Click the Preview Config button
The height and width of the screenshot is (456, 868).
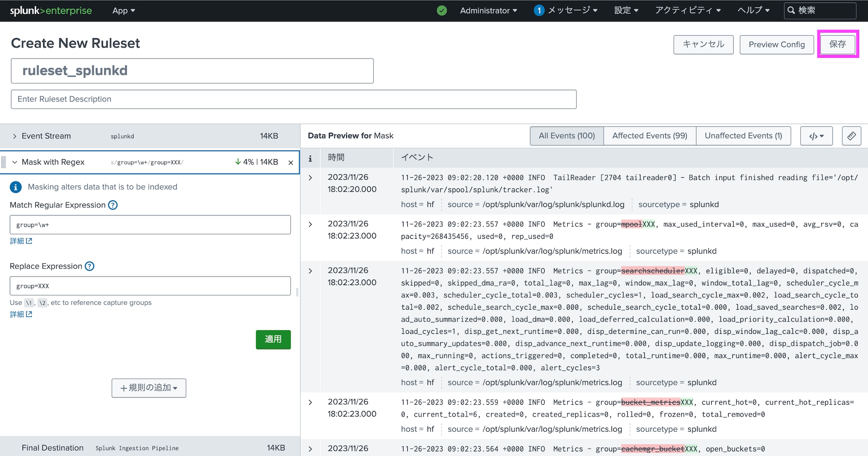(776, 45)
